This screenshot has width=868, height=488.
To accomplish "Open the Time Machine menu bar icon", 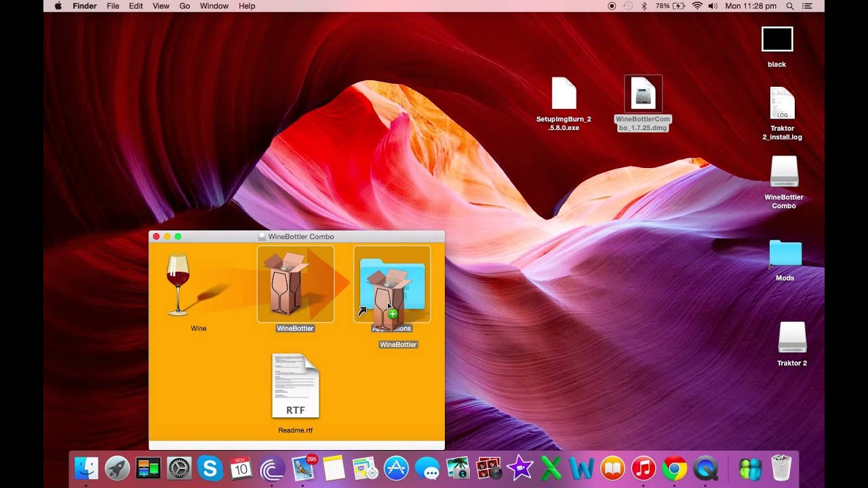I will (x=627, y=6).
